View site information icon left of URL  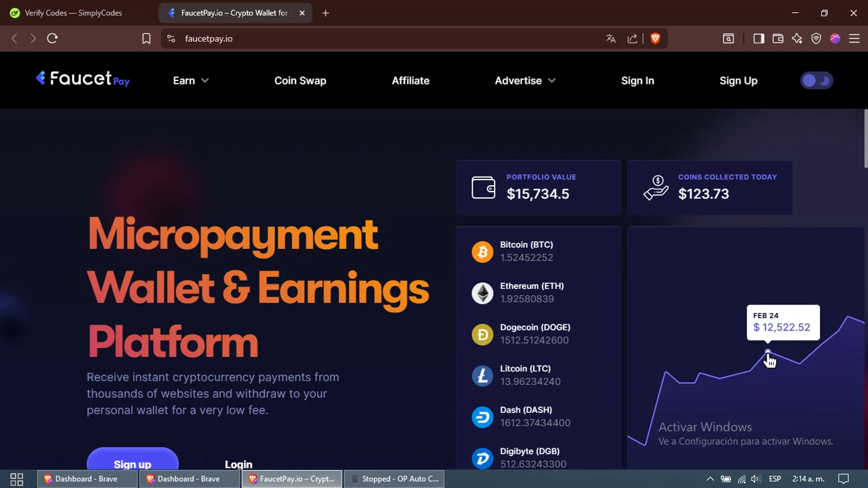pos(171,38)
